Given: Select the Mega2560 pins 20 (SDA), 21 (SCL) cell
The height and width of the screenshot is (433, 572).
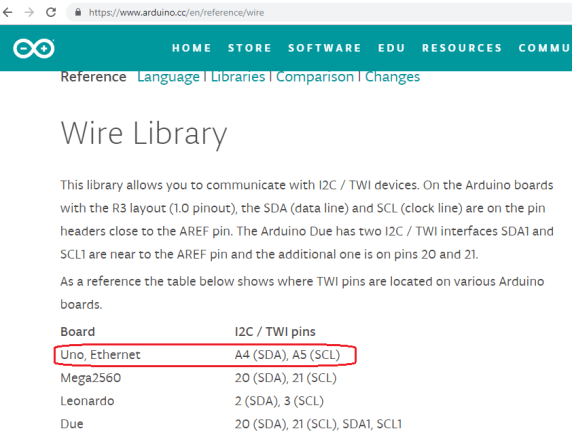Looking at the screenshot, I should pyautogui.click(x=286, y=378).
